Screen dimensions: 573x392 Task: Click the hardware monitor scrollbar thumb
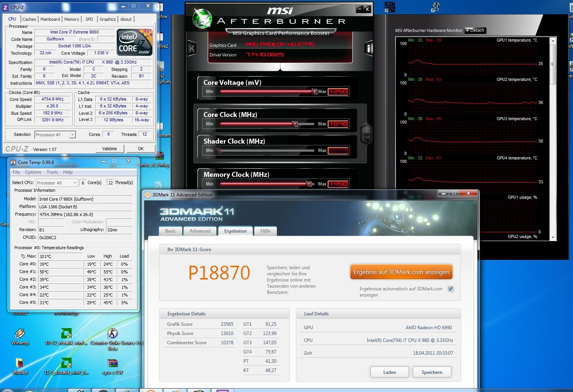point(553,64)
